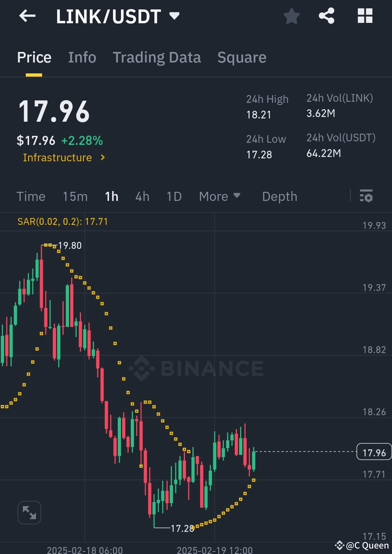Enable the 4h candle interval
The width and height of the screenshot is (392, 554).
[x=142, y=196]
